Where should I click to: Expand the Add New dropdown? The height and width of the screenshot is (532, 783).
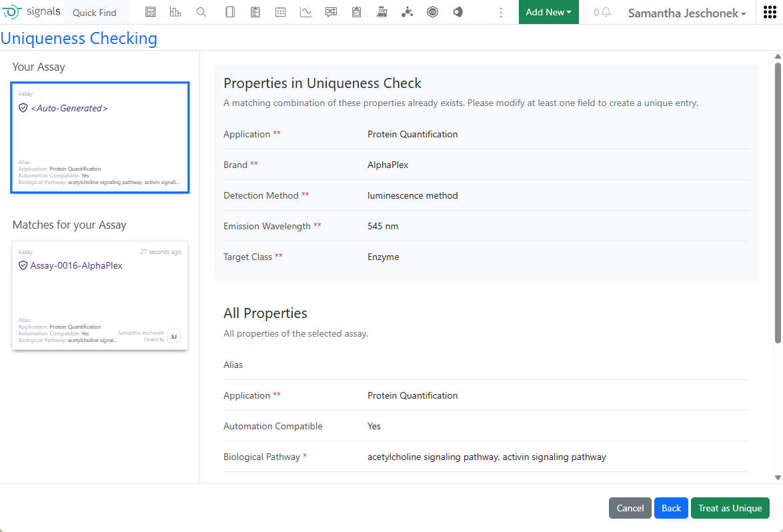pyautogui.click(x=548, y=12)
